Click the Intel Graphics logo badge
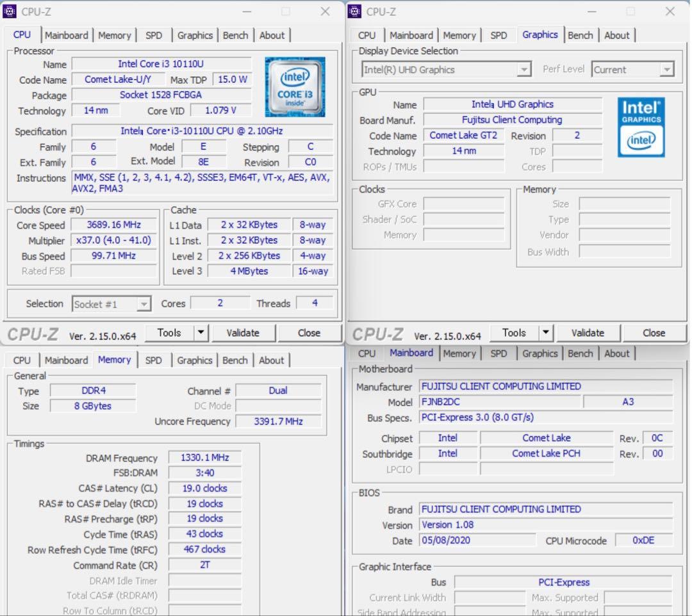 click(641, 127)
